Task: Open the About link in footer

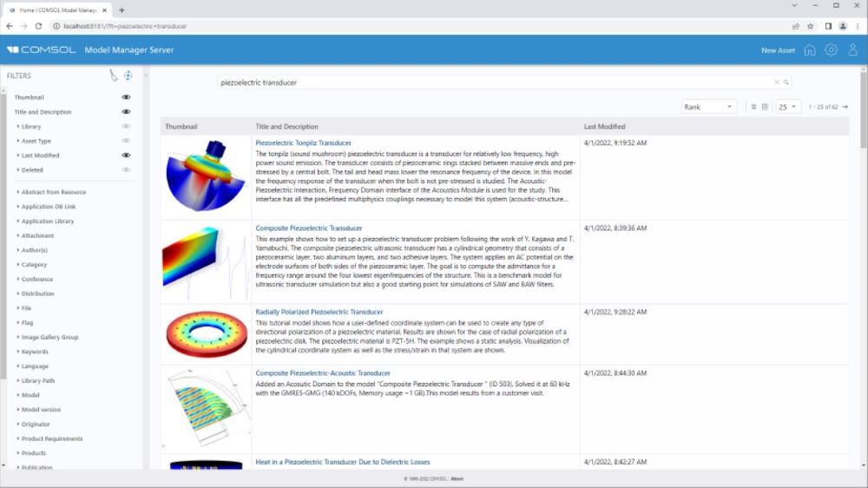Action: click(x=457, y=478)
